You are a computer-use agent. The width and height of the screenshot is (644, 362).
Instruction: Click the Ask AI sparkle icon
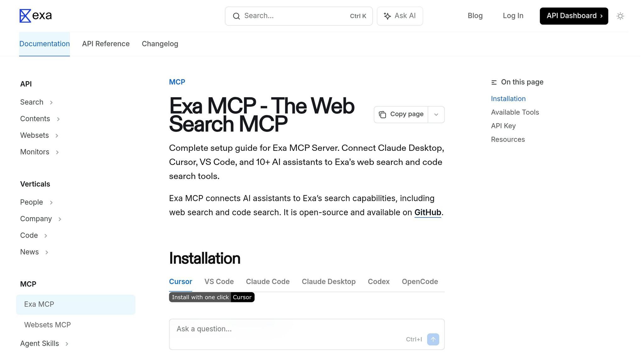tap(387, 16)
